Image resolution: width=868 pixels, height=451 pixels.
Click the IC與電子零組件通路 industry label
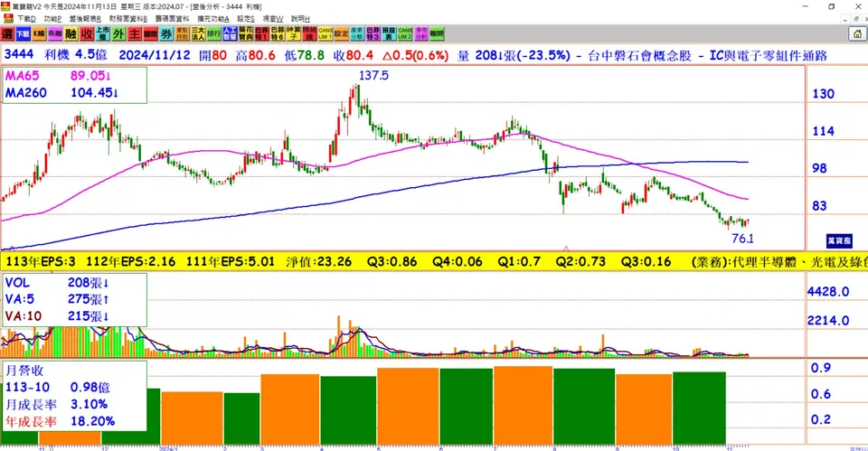[769, 55]
